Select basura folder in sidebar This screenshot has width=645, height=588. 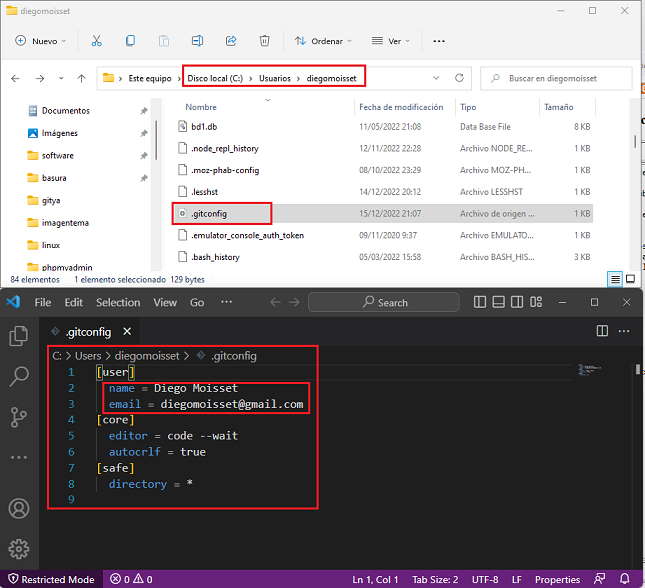click(54, 178)
